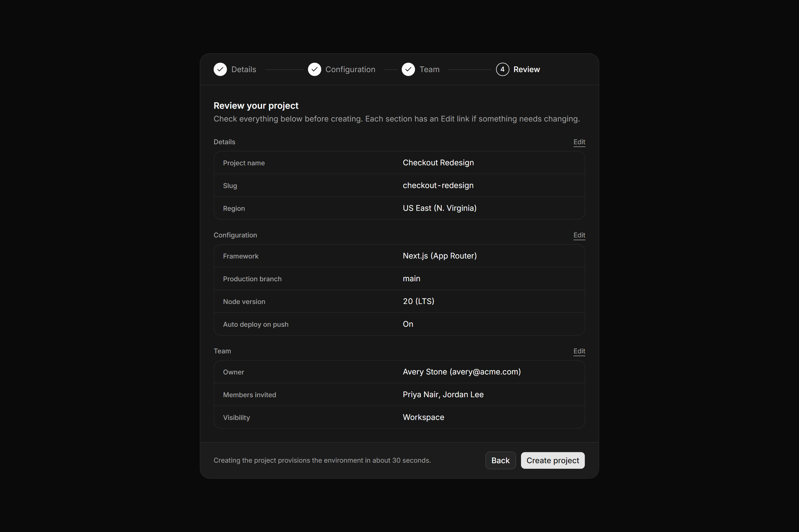
Task: Click the 'Review your project' heading
Action: pyautogui.click(x=256, y=106)
